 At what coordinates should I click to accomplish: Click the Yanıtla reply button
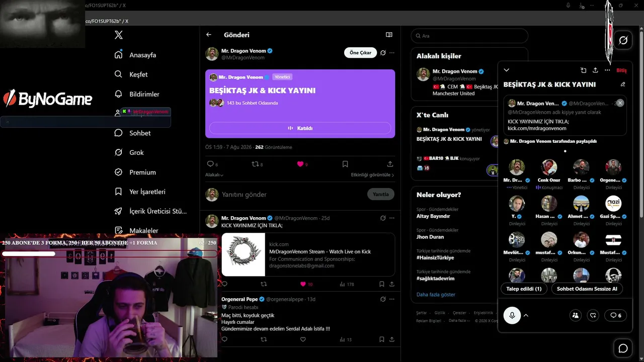[x=381, y=195]
